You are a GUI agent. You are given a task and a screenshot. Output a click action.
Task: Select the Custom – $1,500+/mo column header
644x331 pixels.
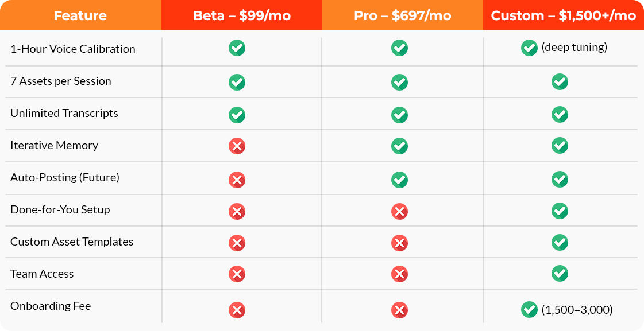(564, 15)
